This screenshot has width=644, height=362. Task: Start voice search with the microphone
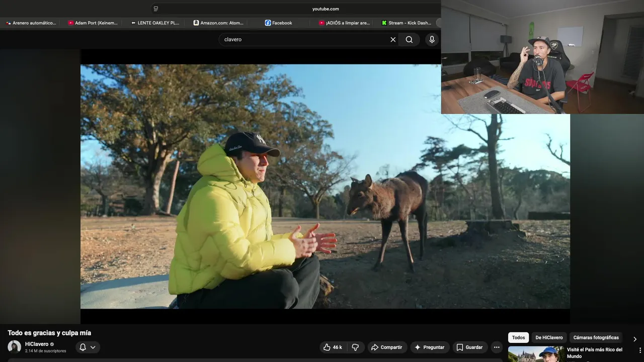click(432, 39)
